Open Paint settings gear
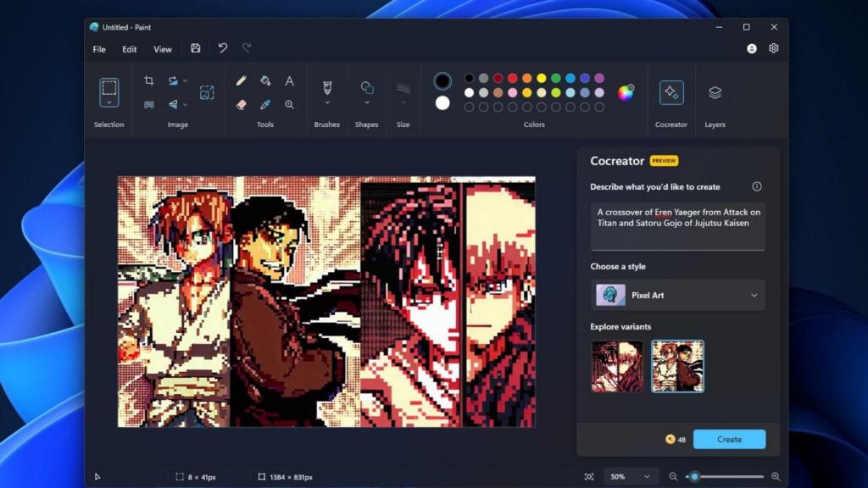This screenshot has width=868, height=488. pos(773,48)
